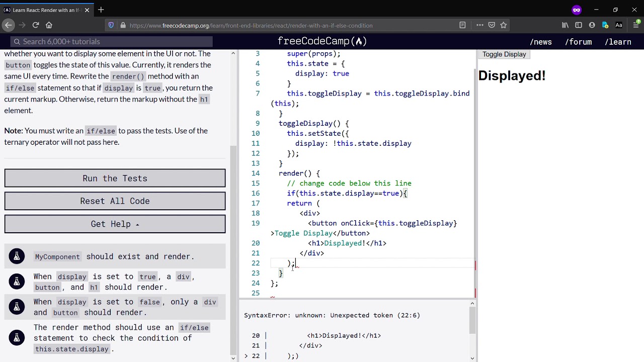Click the console scroll-up arrow
The image size is (644, 362).
click(x=472, y=303)
